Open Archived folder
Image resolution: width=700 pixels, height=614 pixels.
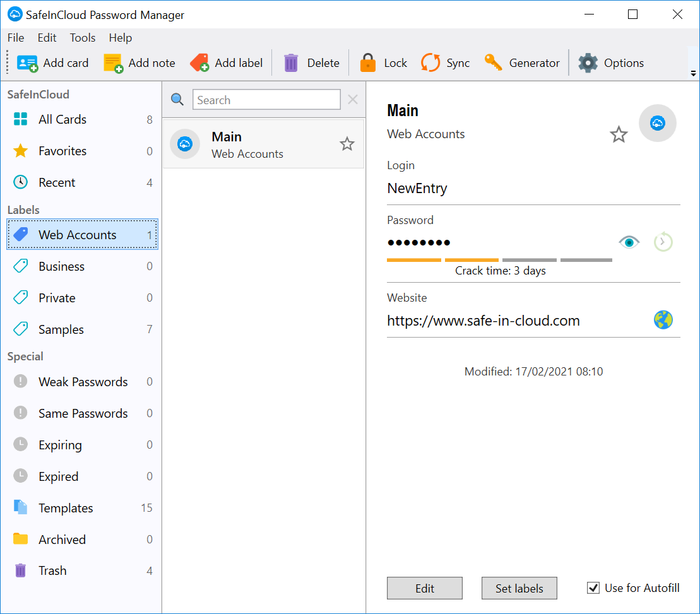point(82,540)
